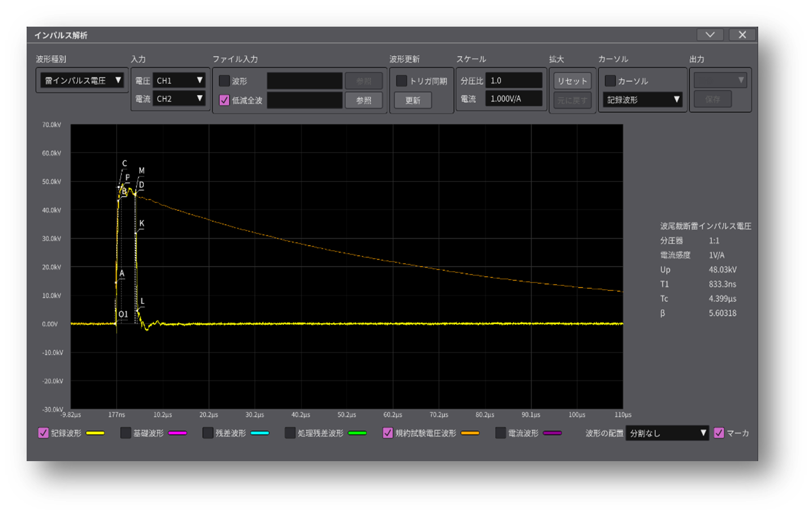The height and width of the screenshot is (515, 812).
Task: Click the magenta 基礎波形 color swatch
Action: (x=177, y=433)
